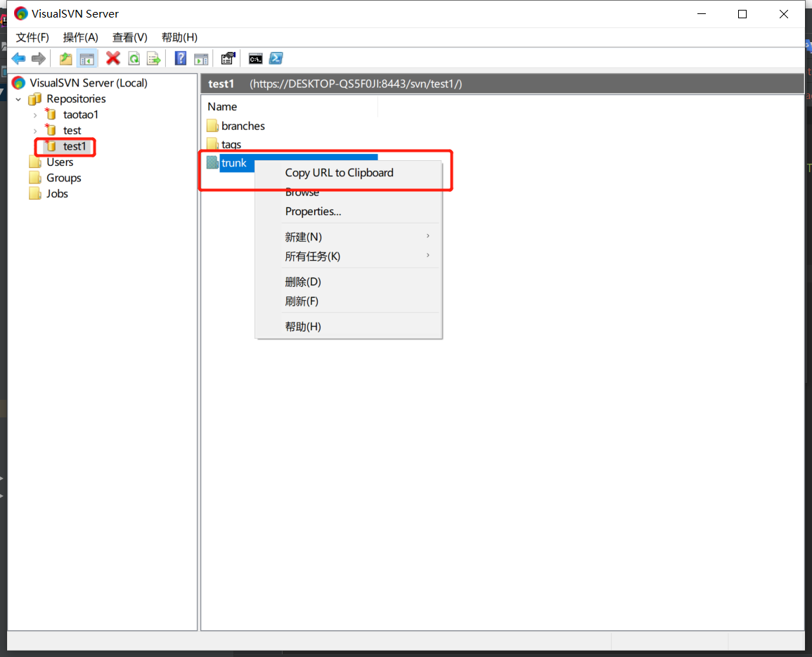Open the 新建(N) submenu arrow

427,236
